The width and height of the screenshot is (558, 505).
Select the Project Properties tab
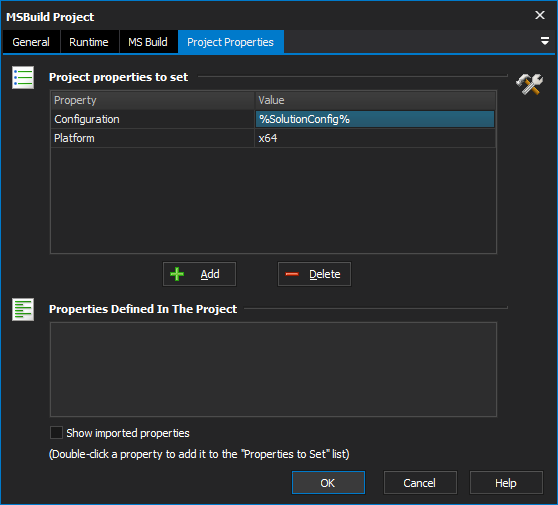tap(231, 42)
